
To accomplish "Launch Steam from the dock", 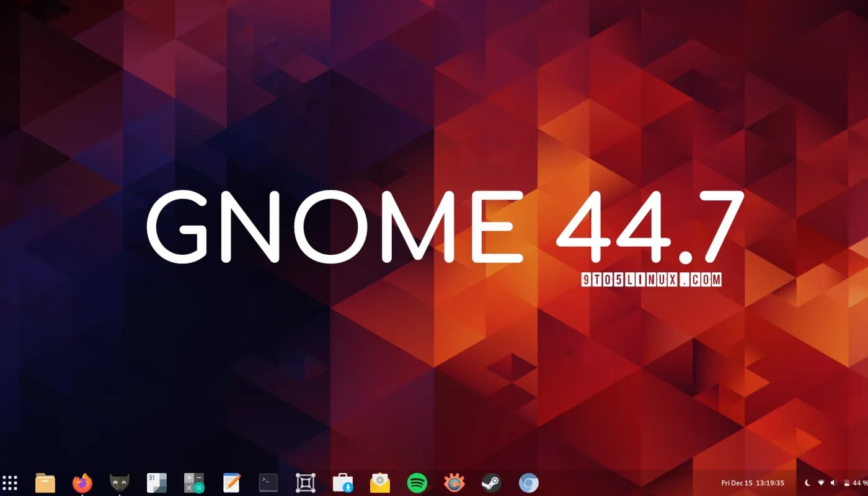I will point(492,483).
